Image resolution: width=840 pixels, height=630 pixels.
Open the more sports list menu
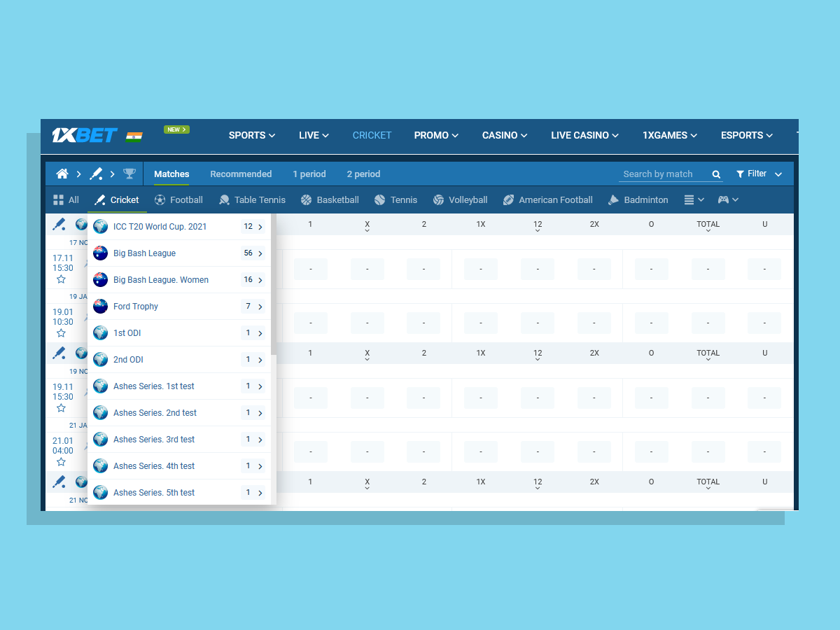pyautogui.click(x=694, y=199)
